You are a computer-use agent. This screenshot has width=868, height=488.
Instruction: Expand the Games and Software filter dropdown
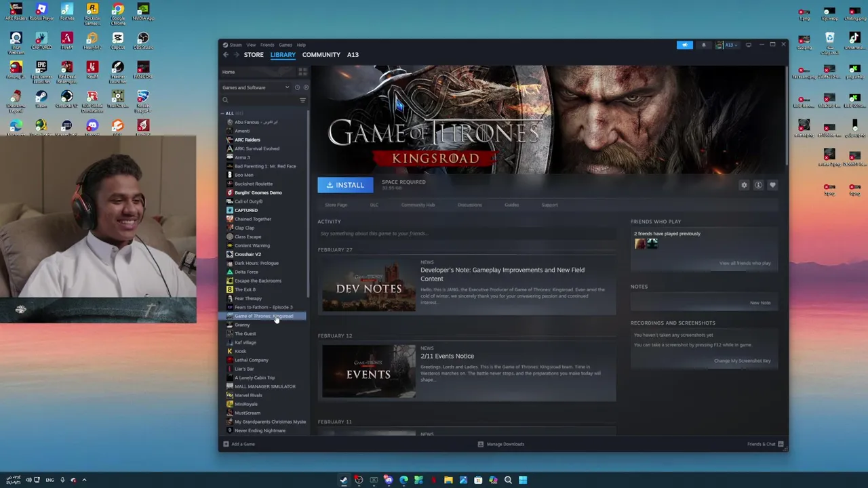tap(256, 87)
